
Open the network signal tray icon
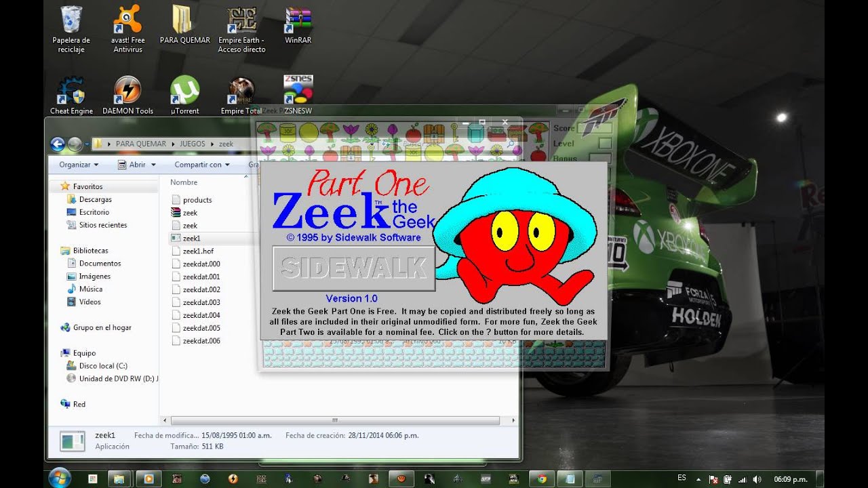click(x=743, y=479)
